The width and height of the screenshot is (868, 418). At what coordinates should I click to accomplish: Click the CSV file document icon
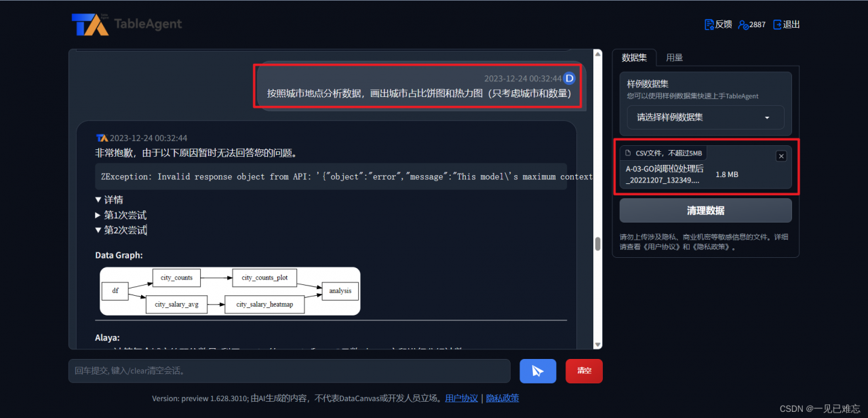click(629, 152)
